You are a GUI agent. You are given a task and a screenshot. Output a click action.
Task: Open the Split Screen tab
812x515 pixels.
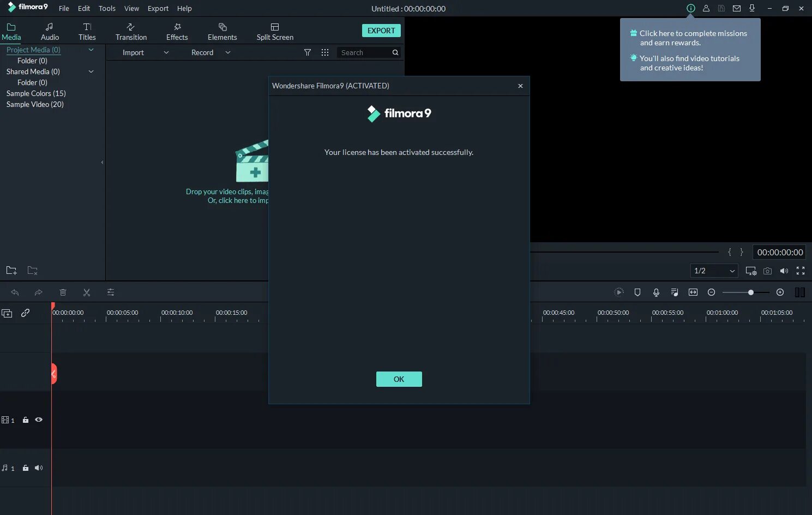pyautogui.click(x=275, y=32)
